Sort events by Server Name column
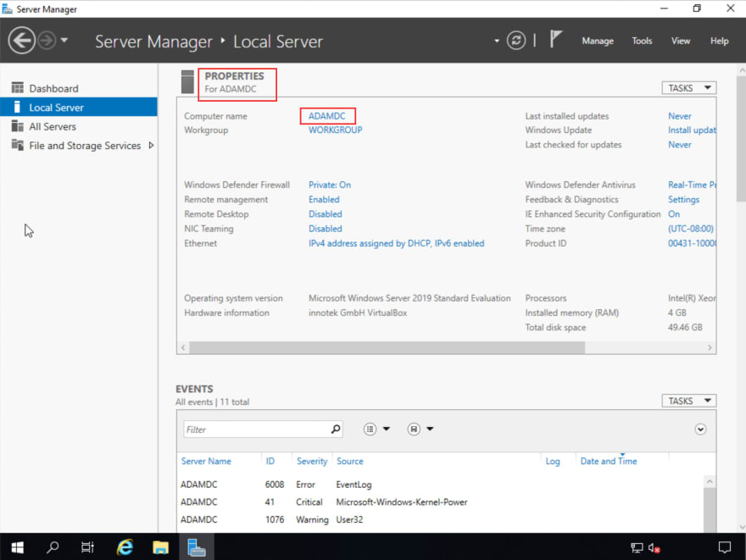 (x=206, y=461)
